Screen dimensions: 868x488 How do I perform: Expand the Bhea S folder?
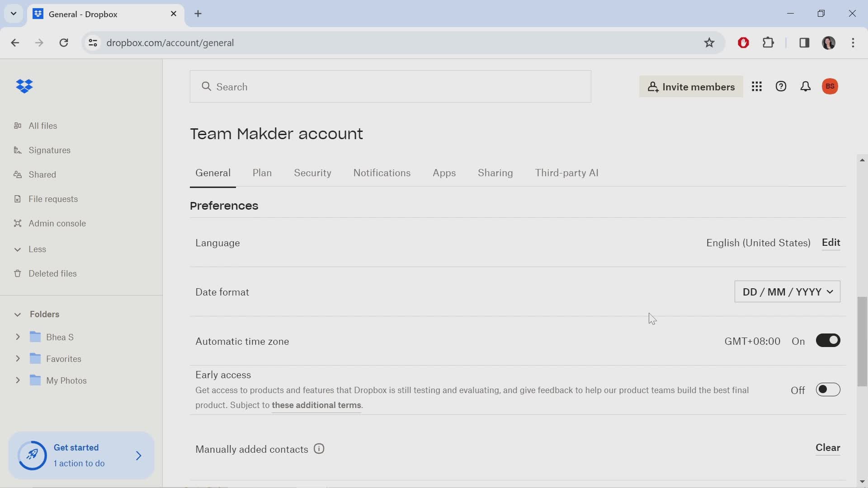[18, 337]
